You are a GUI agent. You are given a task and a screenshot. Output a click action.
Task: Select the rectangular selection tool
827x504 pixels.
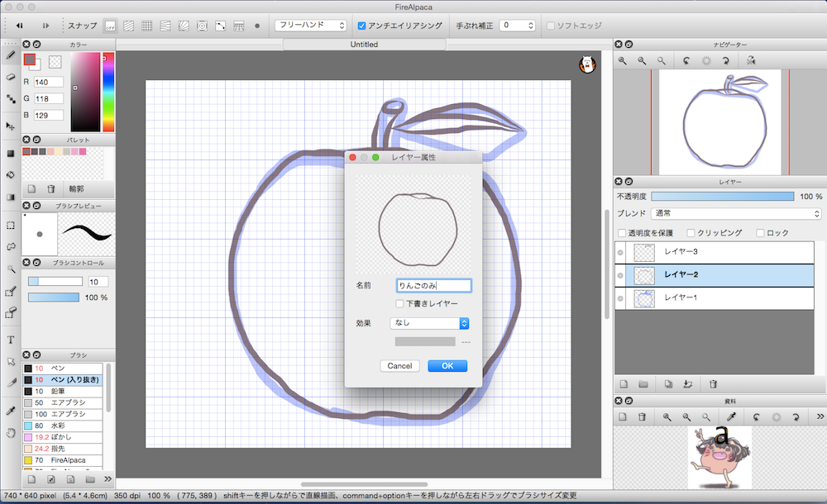coord(11,225)
